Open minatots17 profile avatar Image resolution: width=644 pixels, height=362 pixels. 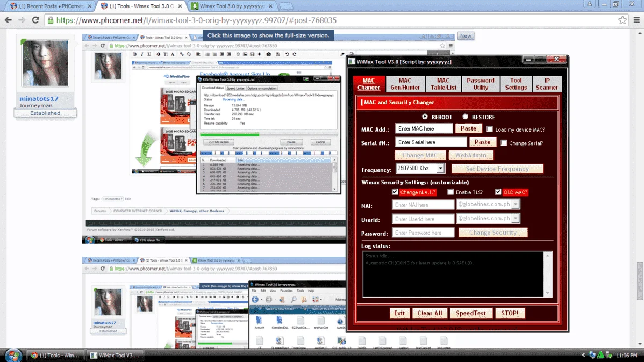[45, 63]
